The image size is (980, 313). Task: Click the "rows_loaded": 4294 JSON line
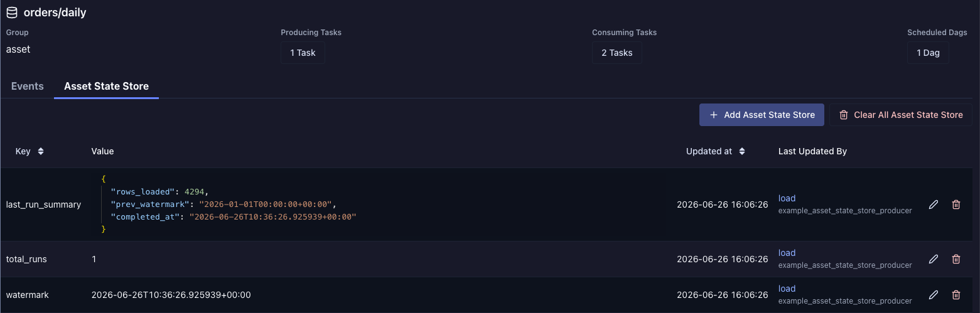pyautogui.click(x=159, y=191)
